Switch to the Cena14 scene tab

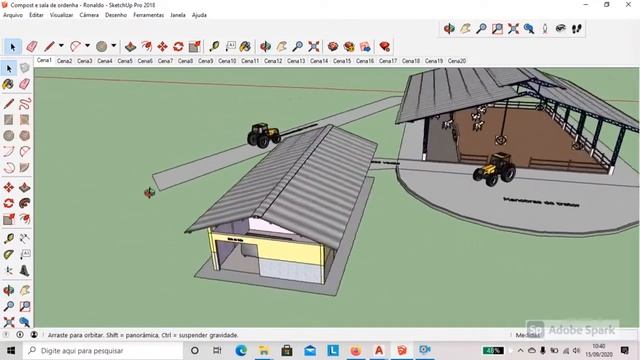(x=319, y=61)
